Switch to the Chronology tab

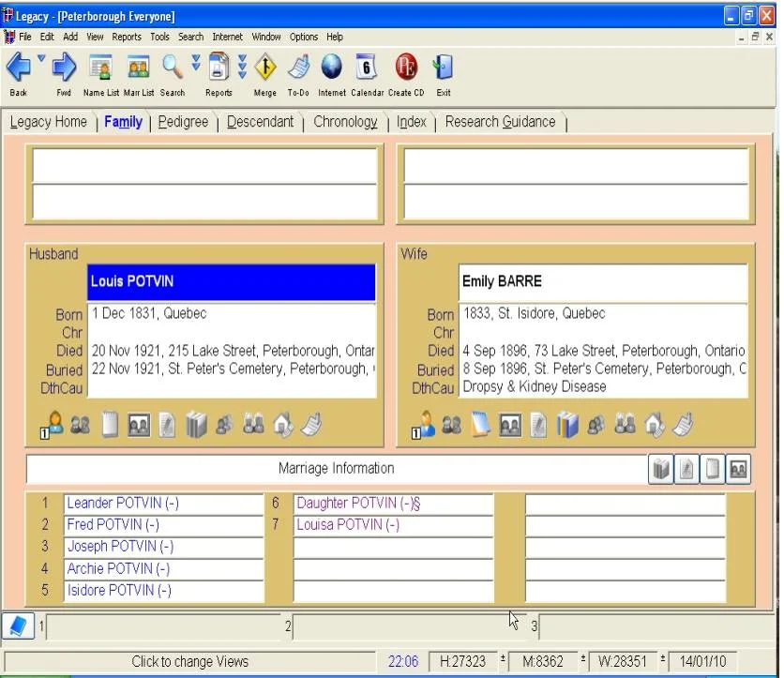coord(345,122)
